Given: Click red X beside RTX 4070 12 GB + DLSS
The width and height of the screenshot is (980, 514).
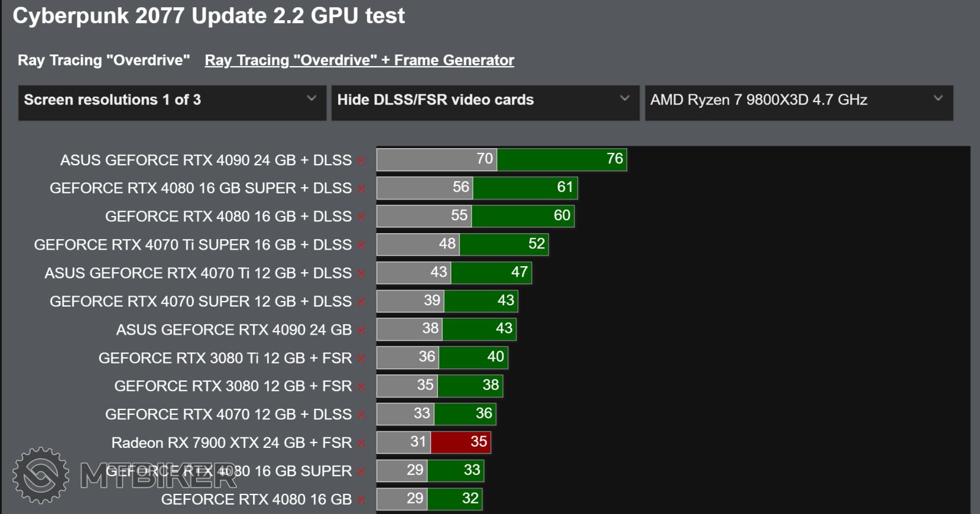Looking at the screenshot, I should pos(361,415).
